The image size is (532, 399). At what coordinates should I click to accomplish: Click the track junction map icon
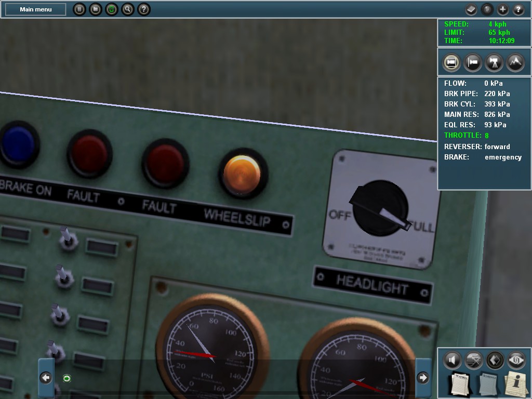coord(474,360)
